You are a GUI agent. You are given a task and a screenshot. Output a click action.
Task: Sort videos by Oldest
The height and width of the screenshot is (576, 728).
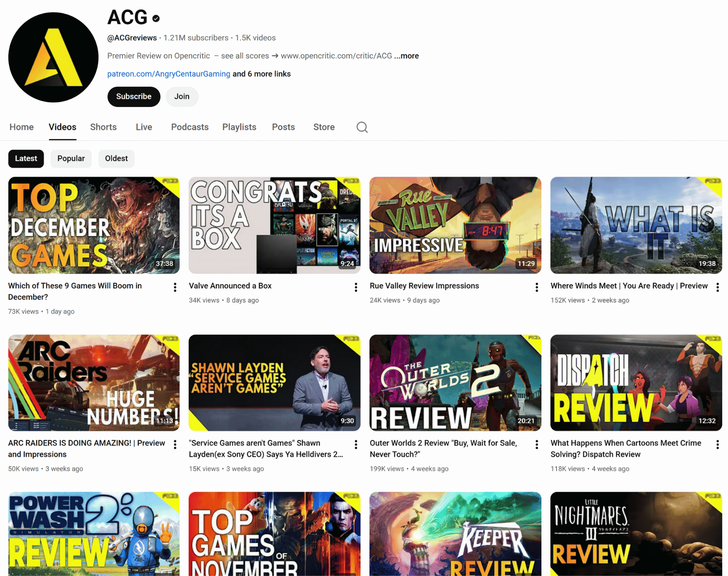coord(116,159)
